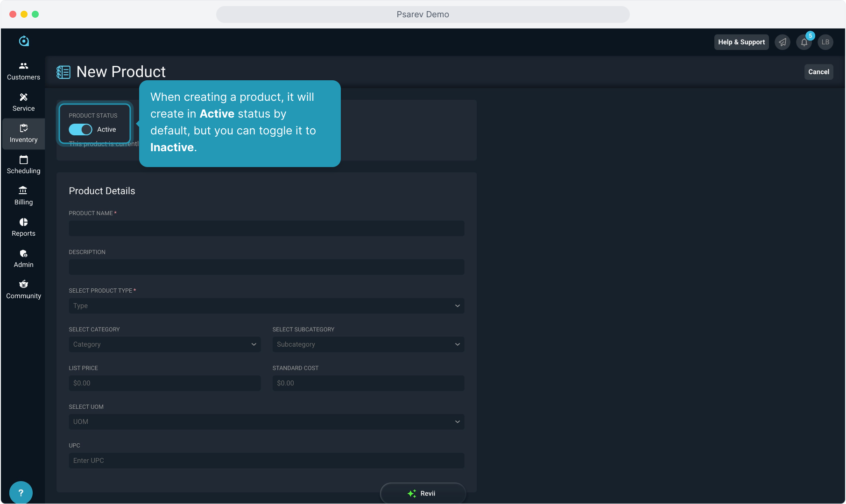Open the Reports pie chart icon
Viewport: 846px width, 504px height.
[x=23, y=222]
